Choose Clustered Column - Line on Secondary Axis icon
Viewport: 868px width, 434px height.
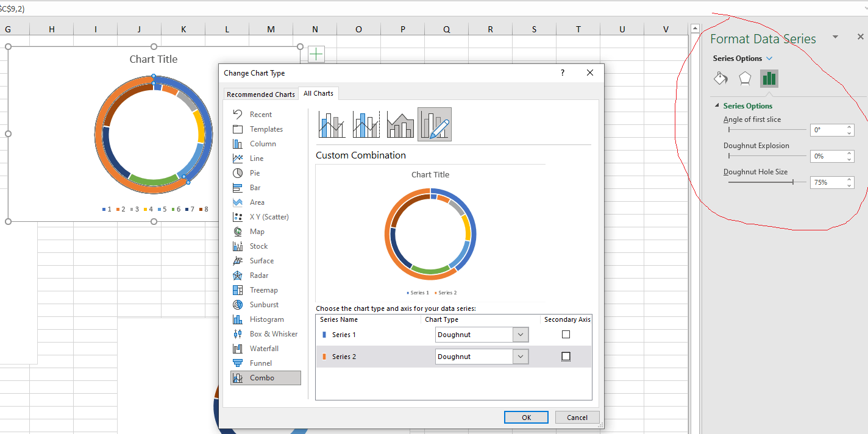366,124
